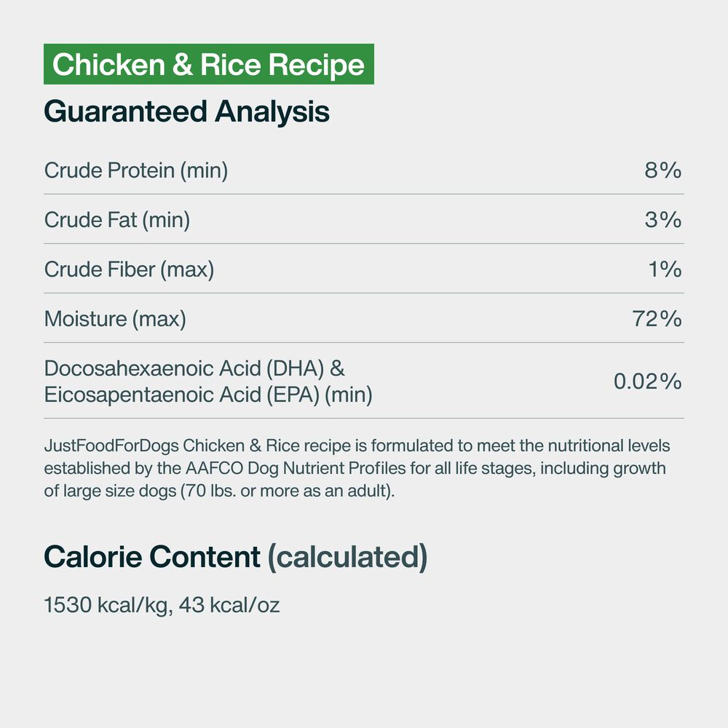The width and height of the screenshot is (728, 728).
Task: Click the Eicosapentaenoic Acid (EPA) (min) line
Action: click(x=208, y=395)
